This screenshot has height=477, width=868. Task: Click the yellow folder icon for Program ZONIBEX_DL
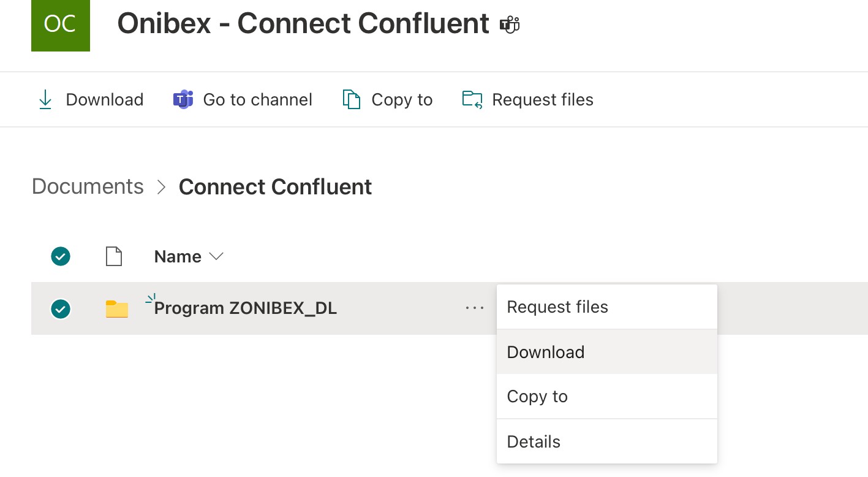[116, 309]
